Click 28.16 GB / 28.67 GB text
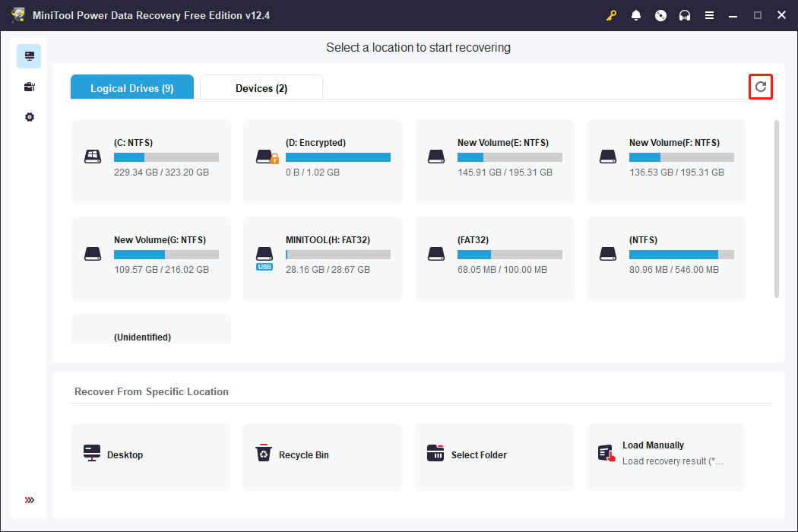This screenshot has width=798, height=532. (x=328, y=269)
